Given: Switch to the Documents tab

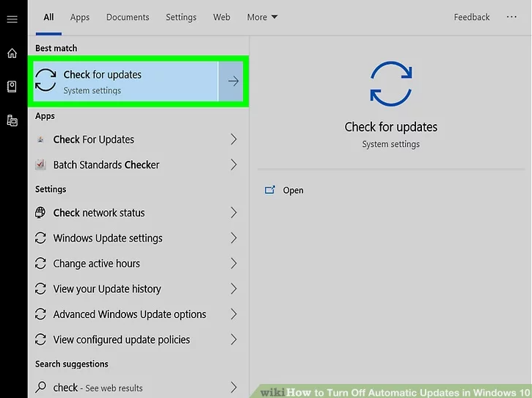Looking at the screenshot, I should pos(127,17).
